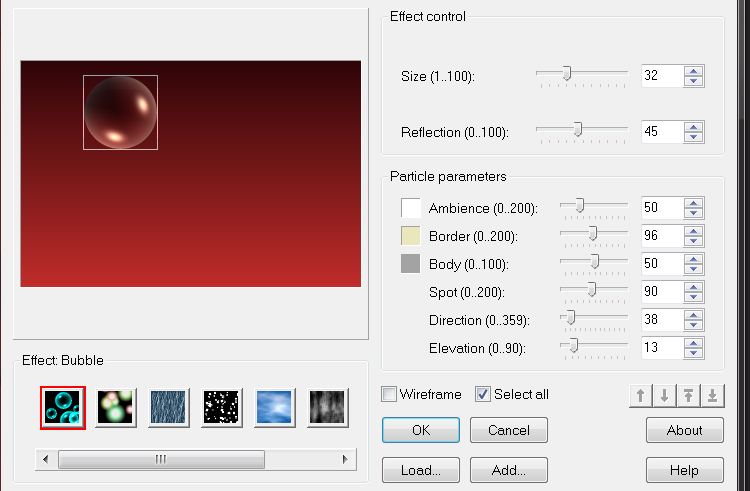Click the Body value field
The width and height of the screenshot is (750, 491).
click(662, 263)
